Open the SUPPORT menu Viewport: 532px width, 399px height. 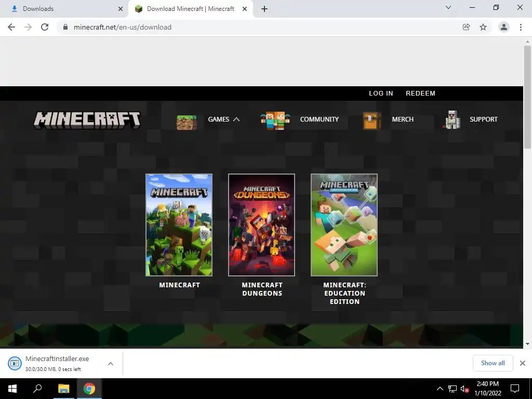(484, 119)
